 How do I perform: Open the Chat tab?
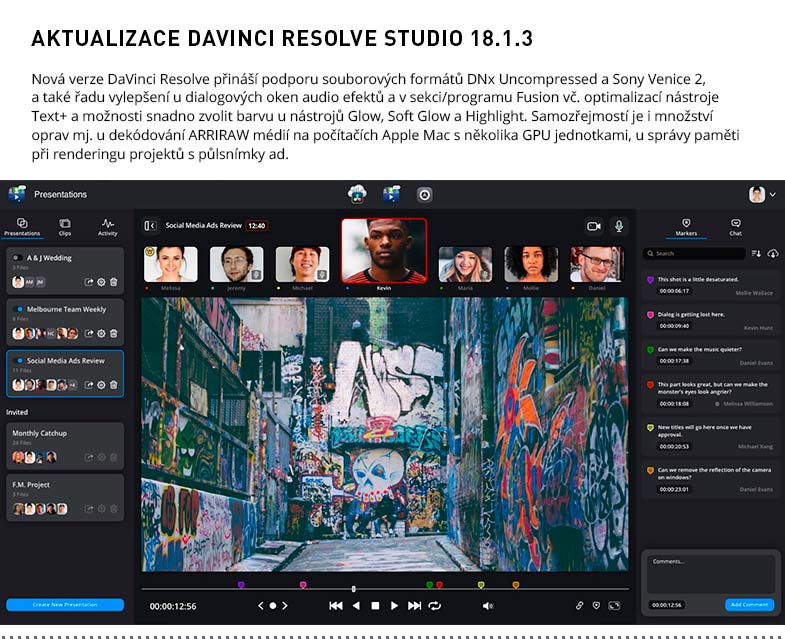click(x=735, y=227)
